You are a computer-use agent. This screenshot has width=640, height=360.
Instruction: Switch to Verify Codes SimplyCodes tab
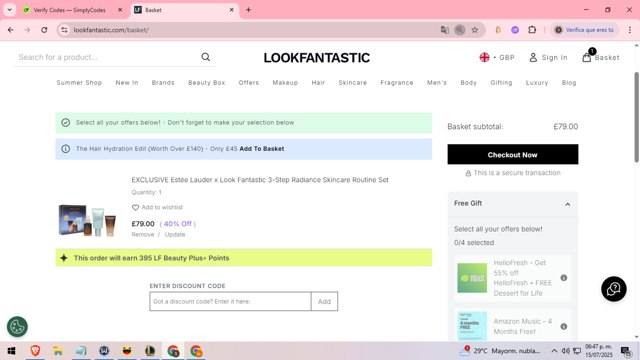(69, 10)
